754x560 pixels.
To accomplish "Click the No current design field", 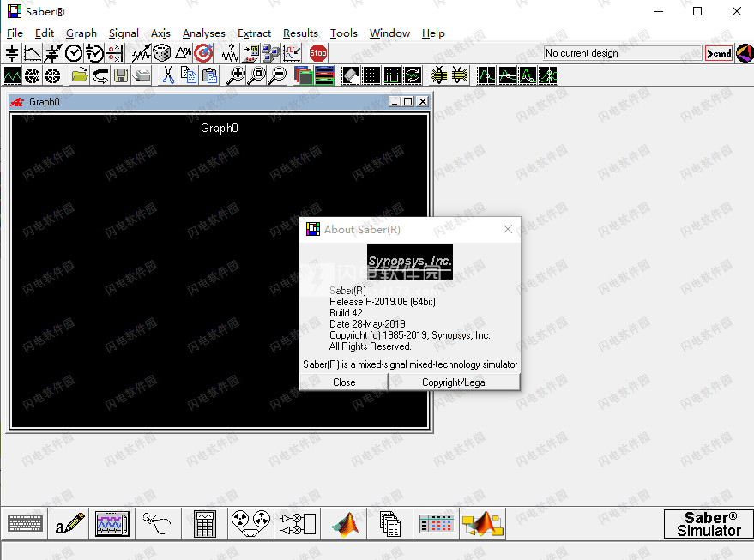I will coord(622,53).
